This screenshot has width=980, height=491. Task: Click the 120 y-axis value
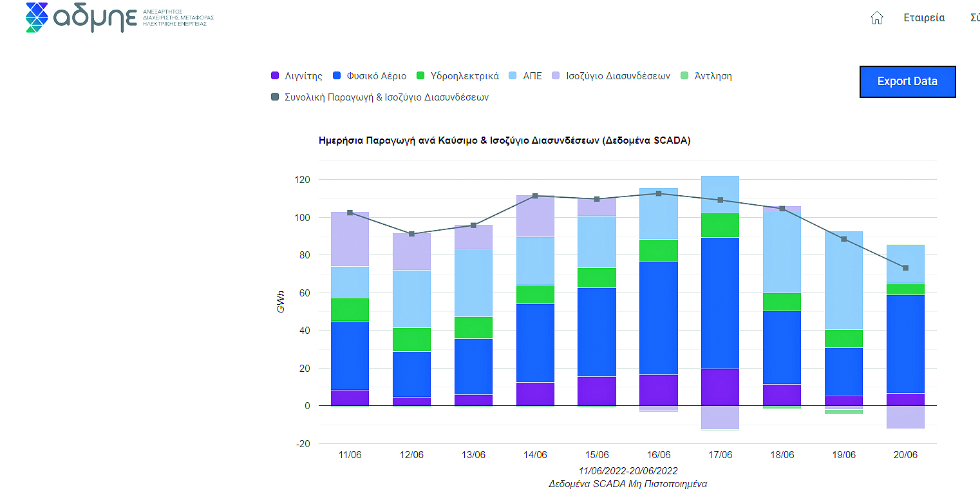(x=304, y=180)
